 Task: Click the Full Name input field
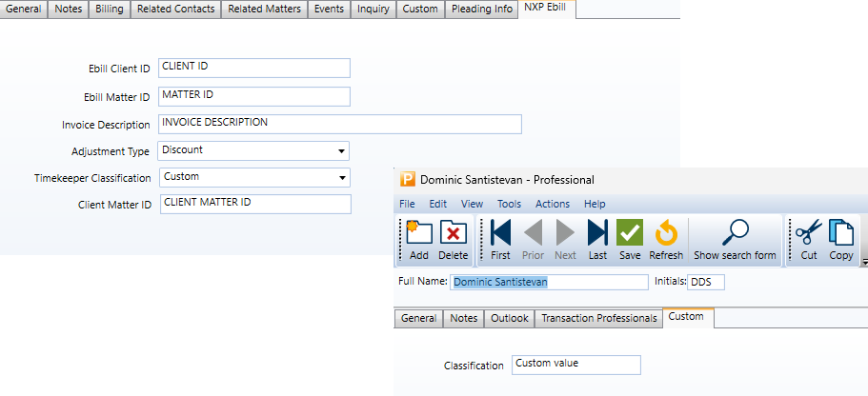coord(549,282)
